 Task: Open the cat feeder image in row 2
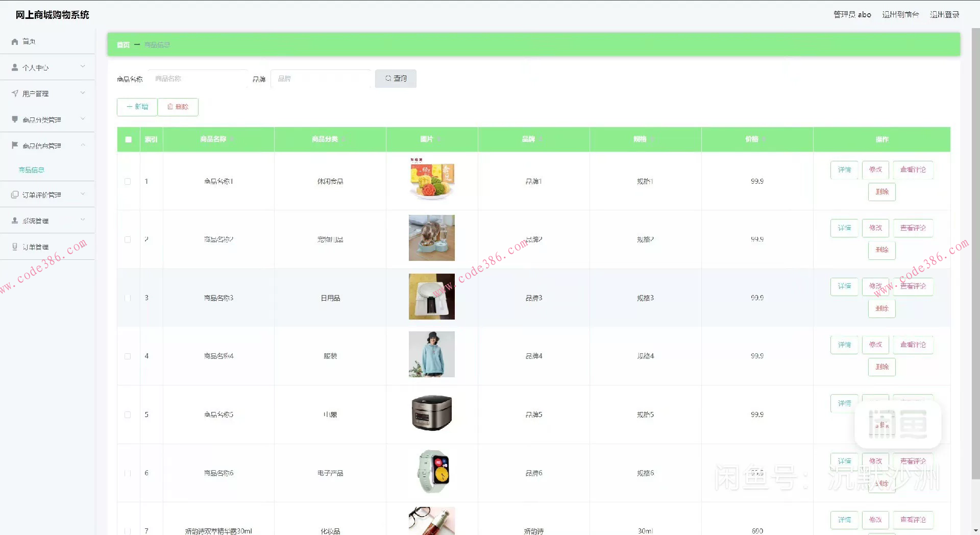(x=432, y=238)
